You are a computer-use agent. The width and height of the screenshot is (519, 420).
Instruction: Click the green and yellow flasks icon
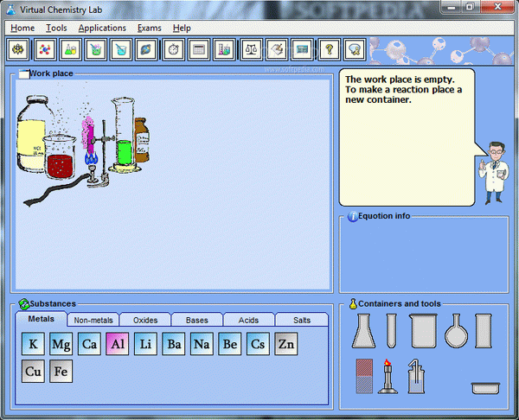[71, 49]
